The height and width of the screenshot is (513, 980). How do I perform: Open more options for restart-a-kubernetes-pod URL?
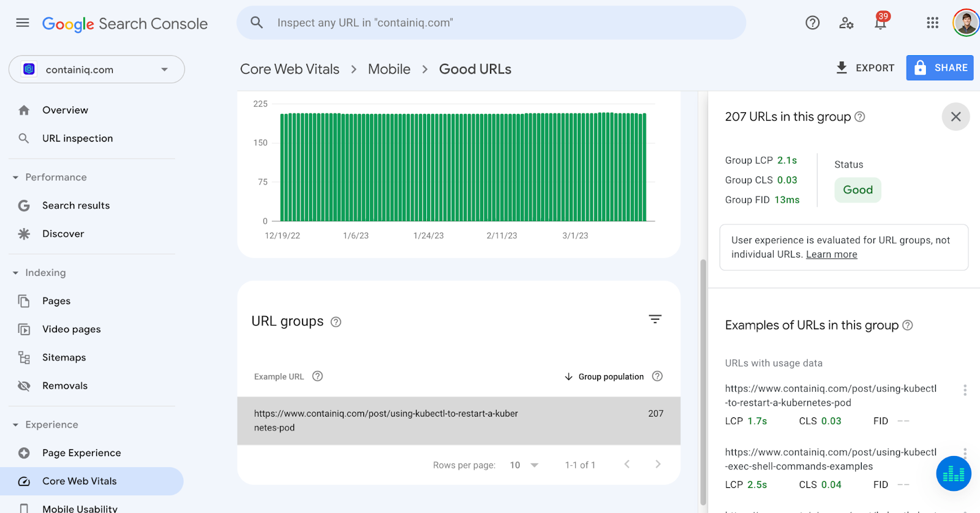[965, 390]
